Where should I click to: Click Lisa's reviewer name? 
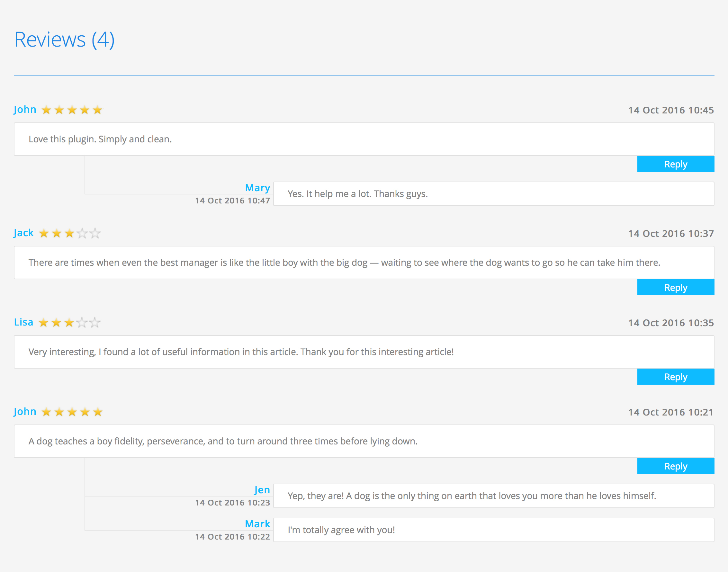click(24, 322)
